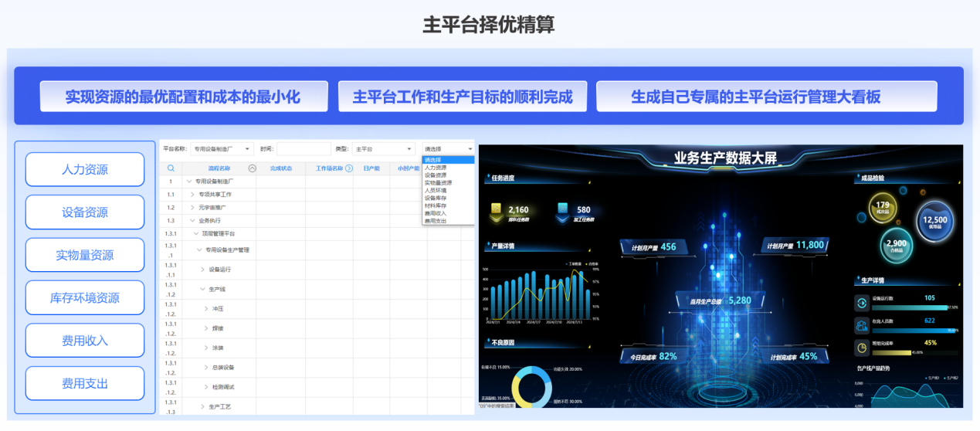Click the yellow 排队任务数 icon on dashboard

[496, 209]
